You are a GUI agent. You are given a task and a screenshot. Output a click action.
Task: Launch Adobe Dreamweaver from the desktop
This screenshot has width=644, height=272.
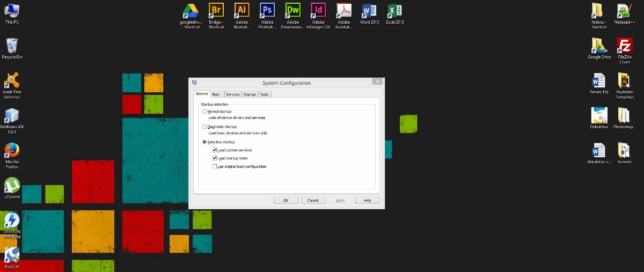pyautogui.click(x=292, y=11)
